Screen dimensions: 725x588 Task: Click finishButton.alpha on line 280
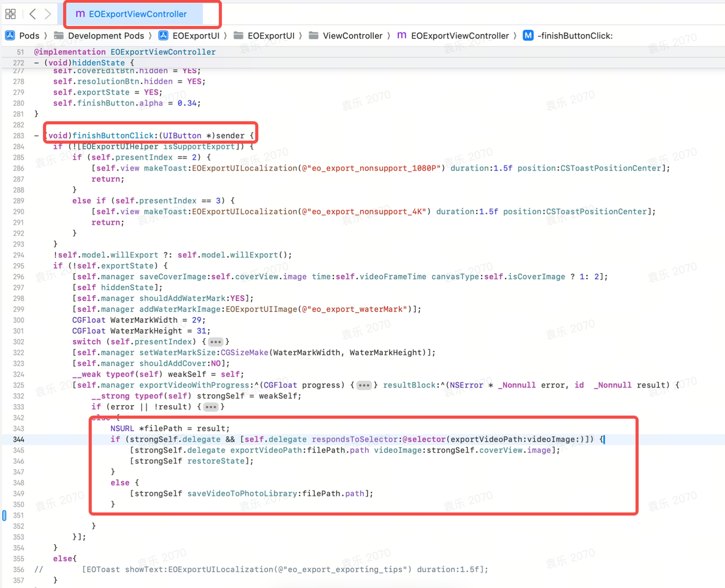(120, 103)
